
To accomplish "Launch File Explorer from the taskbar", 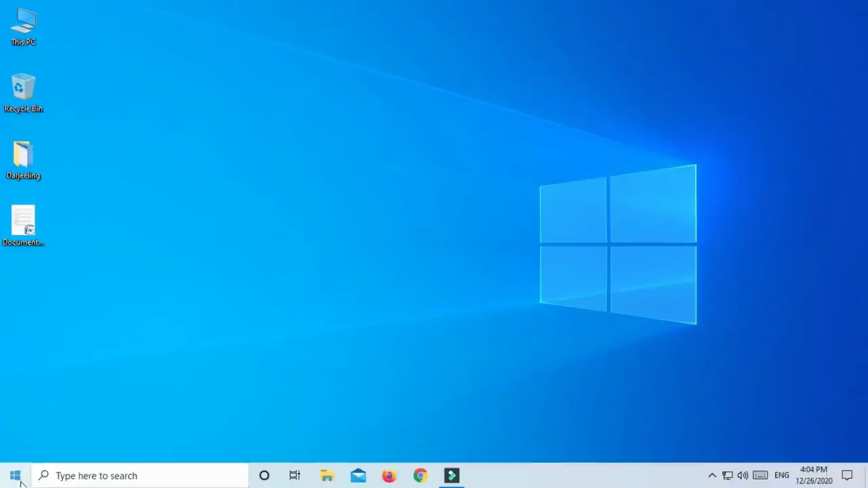I will click(327, 475).
